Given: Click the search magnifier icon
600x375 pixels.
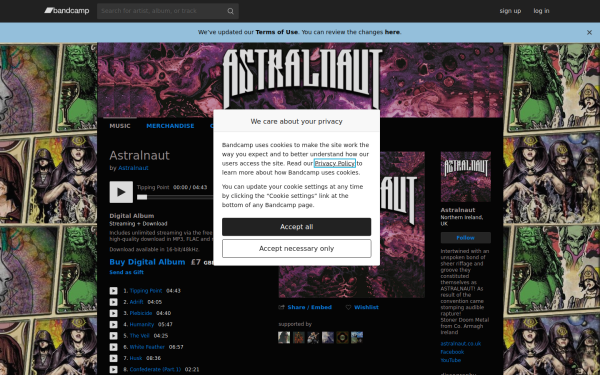Looking at the screenshot, I should 230,11.
